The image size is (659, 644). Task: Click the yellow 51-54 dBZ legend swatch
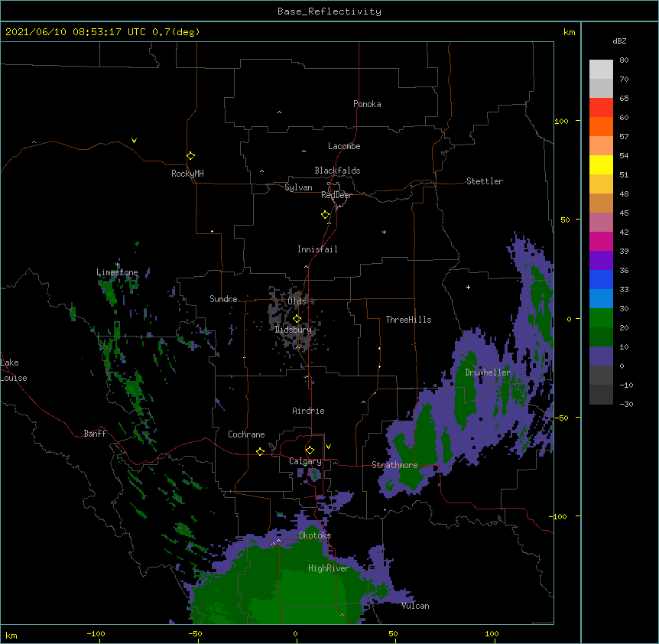[x=601, y=164]
